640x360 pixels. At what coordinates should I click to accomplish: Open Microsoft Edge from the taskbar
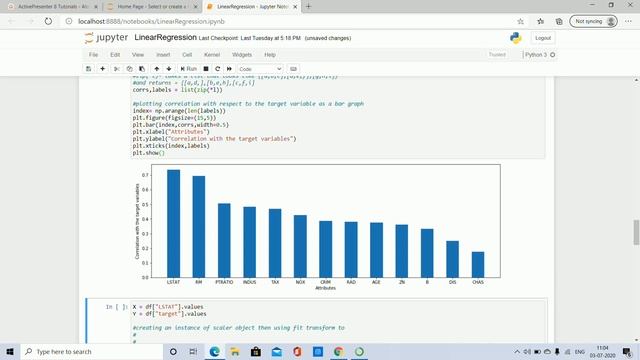point(214,351)
